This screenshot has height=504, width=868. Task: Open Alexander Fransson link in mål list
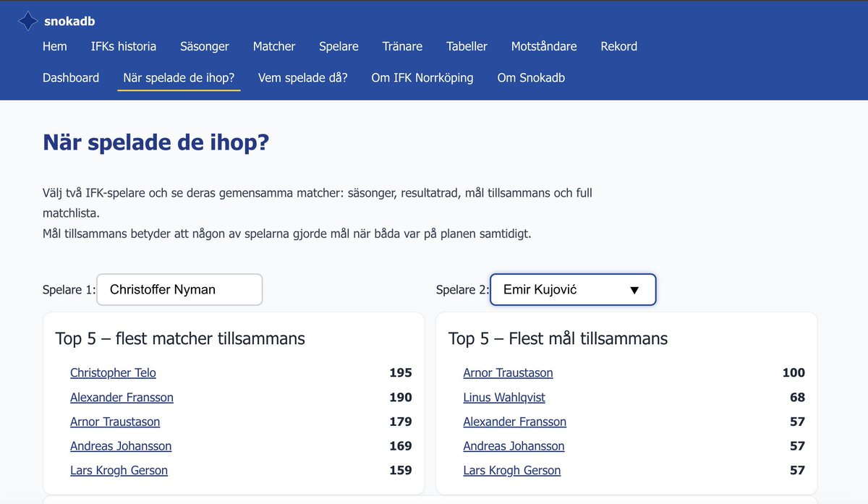514,422
